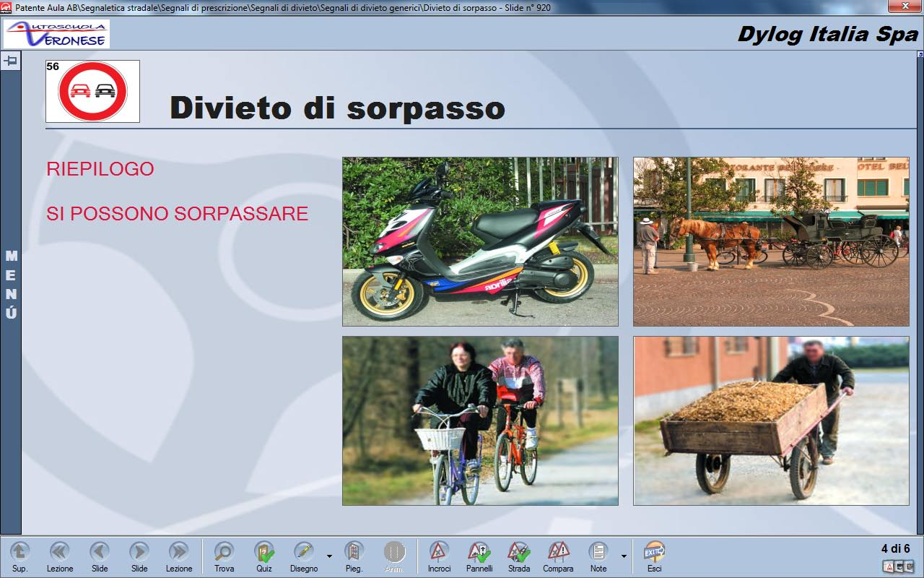Click the Divieto di sorpasso heading
This screenshot has height=578, width=924.
(337, 108)
